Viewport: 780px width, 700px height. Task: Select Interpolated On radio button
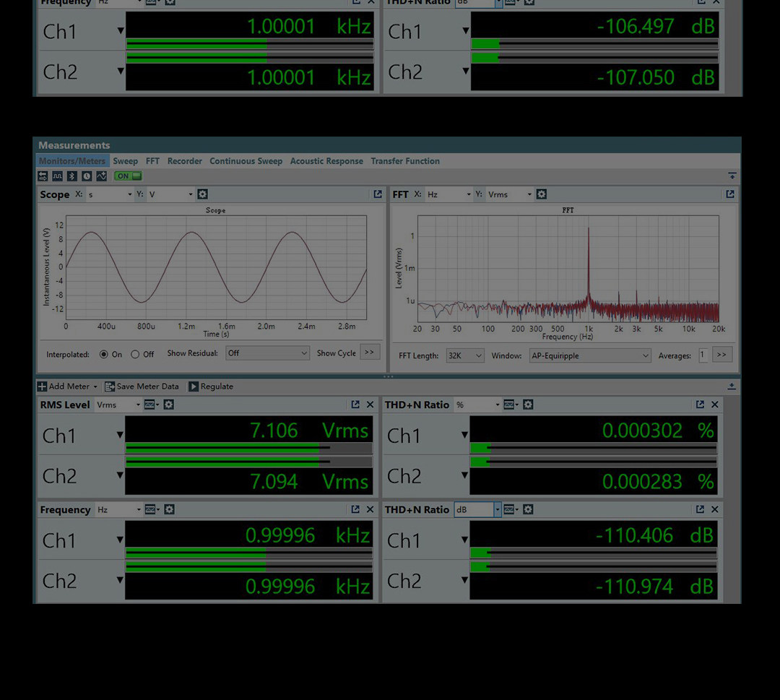pyautogui.click(x=103, y=354)
